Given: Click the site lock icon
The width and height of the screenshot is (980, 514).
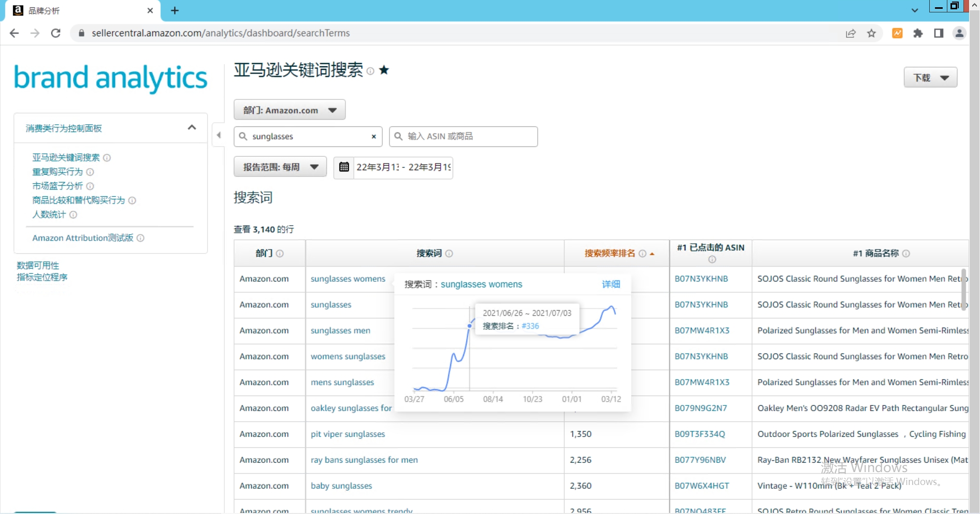Looking at the screenshot, I should point(81,33).
